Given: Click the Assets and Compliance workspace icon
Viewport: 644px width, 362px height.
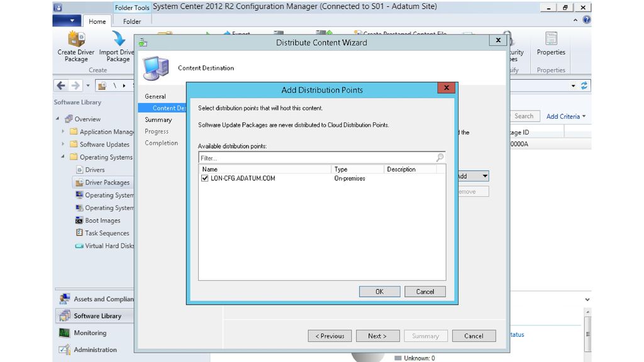Looking at the screenshot, I should tap(65, 299).
